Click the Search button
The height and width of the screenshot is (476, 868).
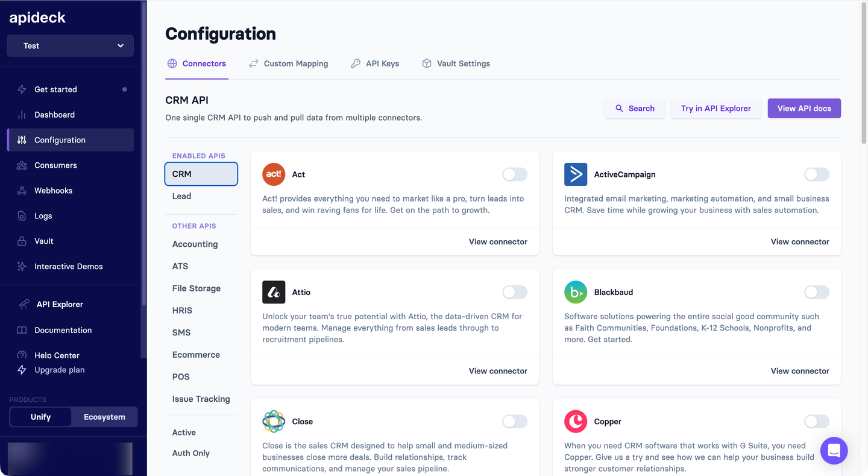[x=635, y=109]
